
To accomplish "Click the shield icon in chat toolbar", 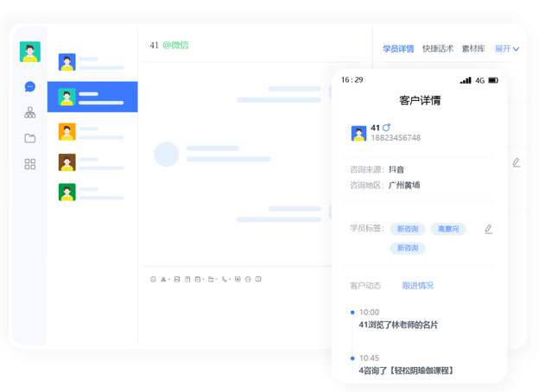I will click(x=238, y=280).
